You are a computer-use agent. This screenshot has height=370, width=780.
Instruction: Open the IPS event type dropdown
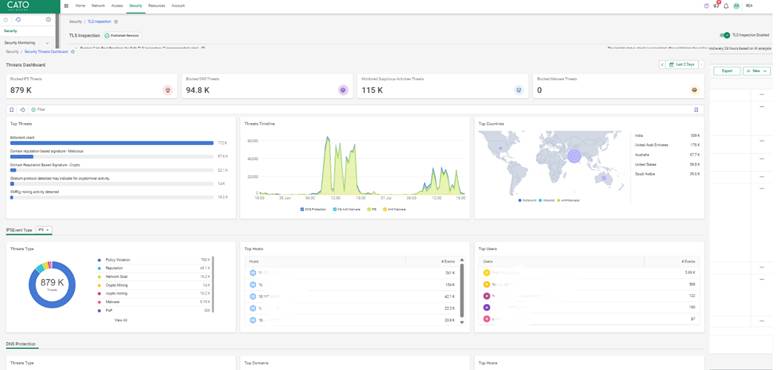(44, 230)
